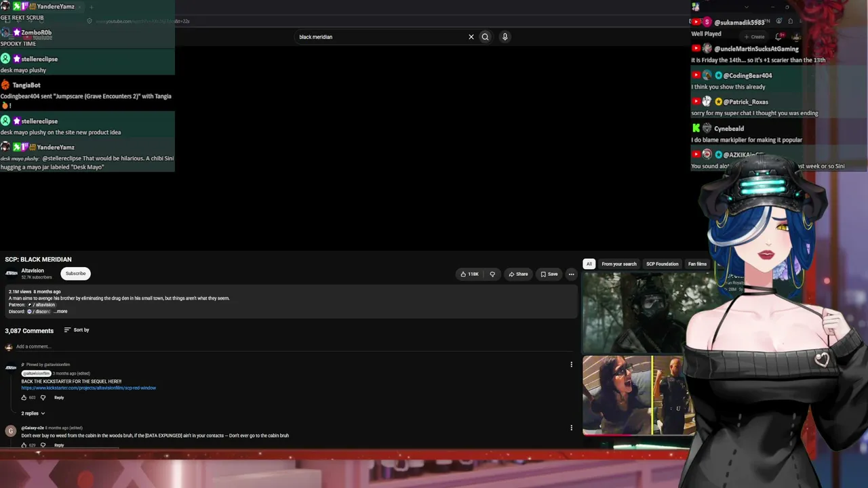868x488 pixels.
Task: Share the video
Action: [x=518, y=274]
